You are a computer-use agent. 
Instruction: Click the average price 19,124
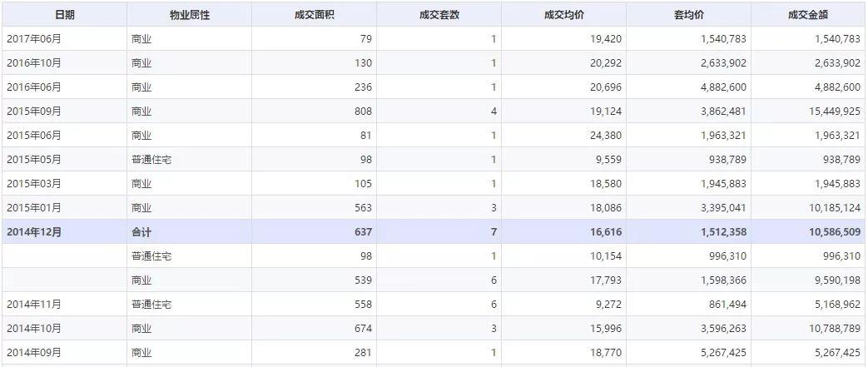coord(606,112)
